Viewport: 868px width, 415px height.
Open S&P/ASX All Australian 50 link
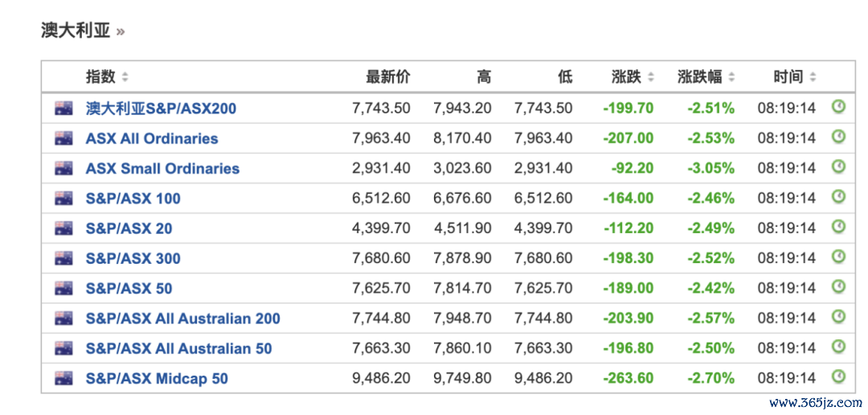178,348
